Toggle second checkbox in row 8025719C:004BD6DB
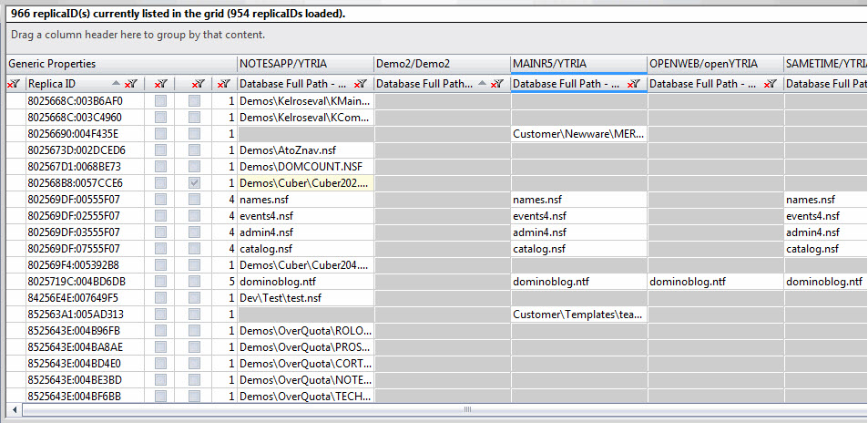 click(194, 282)
